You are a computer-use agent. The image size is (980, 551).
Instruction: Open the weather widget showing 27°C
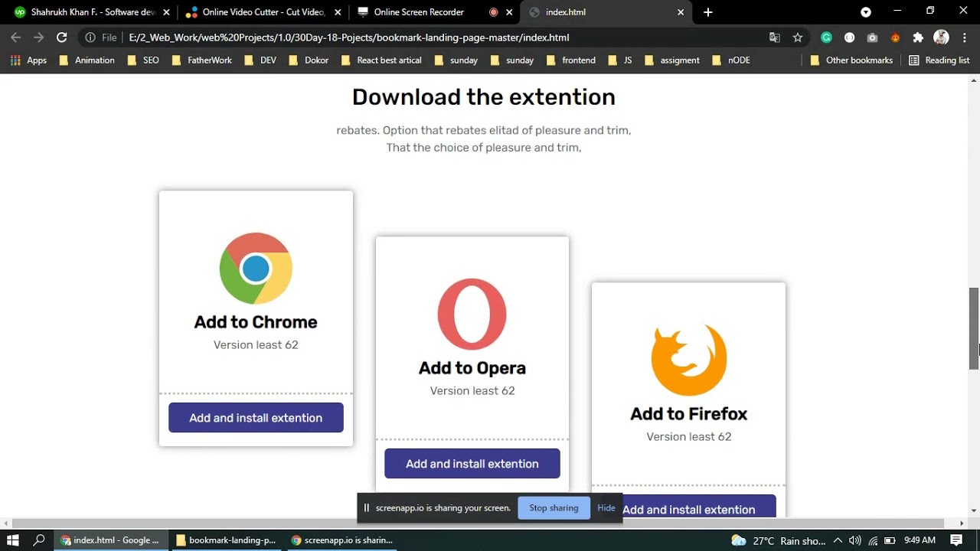[777, 540]
